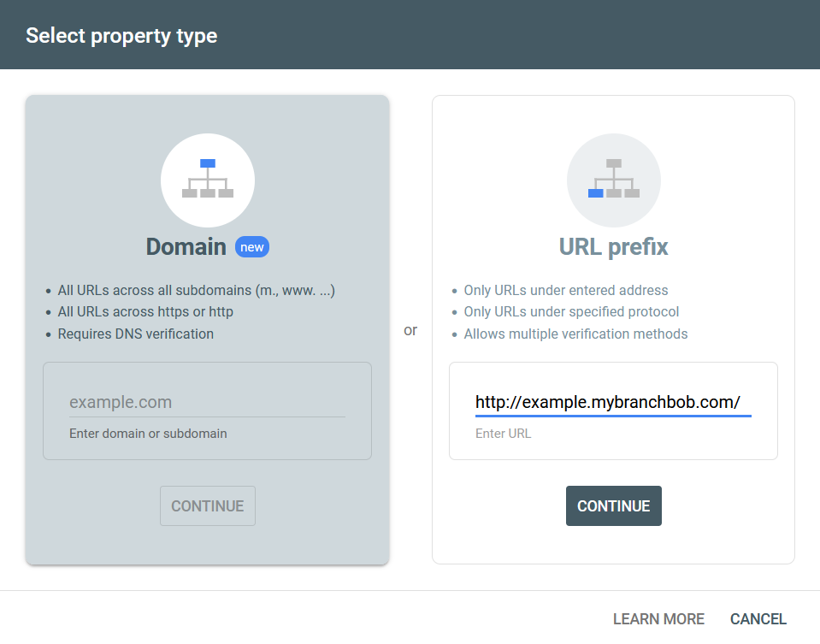820x644 pixels.
Task: Click "Only URLs under entered address" text
Action: (x=566, y=290)
